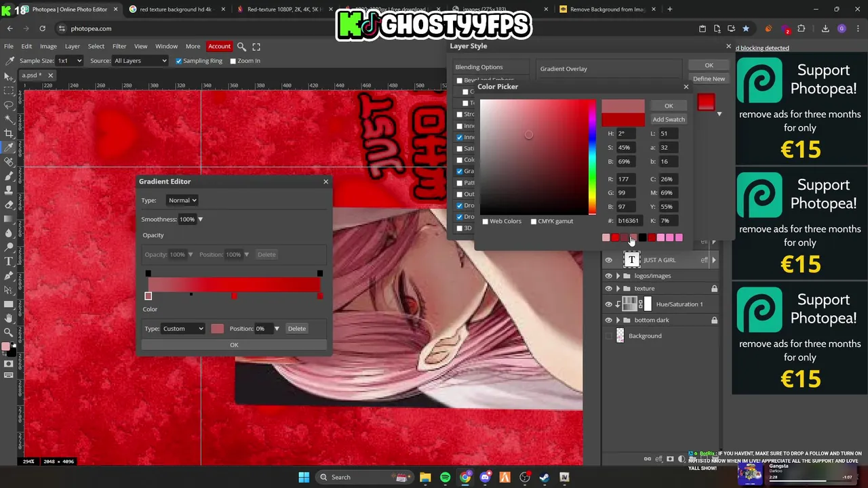The height and width of the screenshot is (488, 868).
Task: Click the search magnifier icon in menu bar
Action: (x=241, y=47)
